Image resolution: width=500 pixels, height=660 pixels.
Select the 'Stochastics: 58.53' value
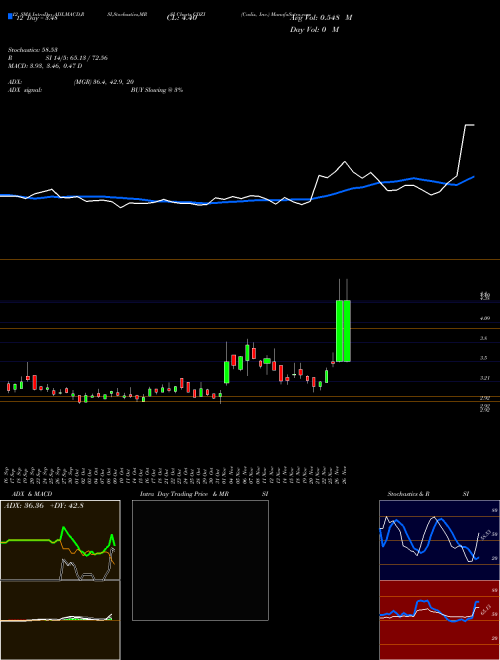pos(32,49)
